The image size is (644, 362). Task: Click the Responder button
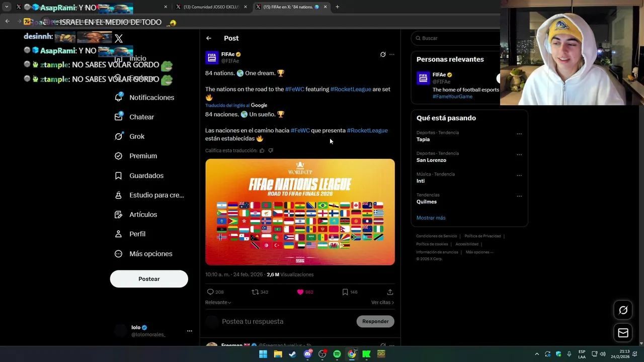coord(375,321)
